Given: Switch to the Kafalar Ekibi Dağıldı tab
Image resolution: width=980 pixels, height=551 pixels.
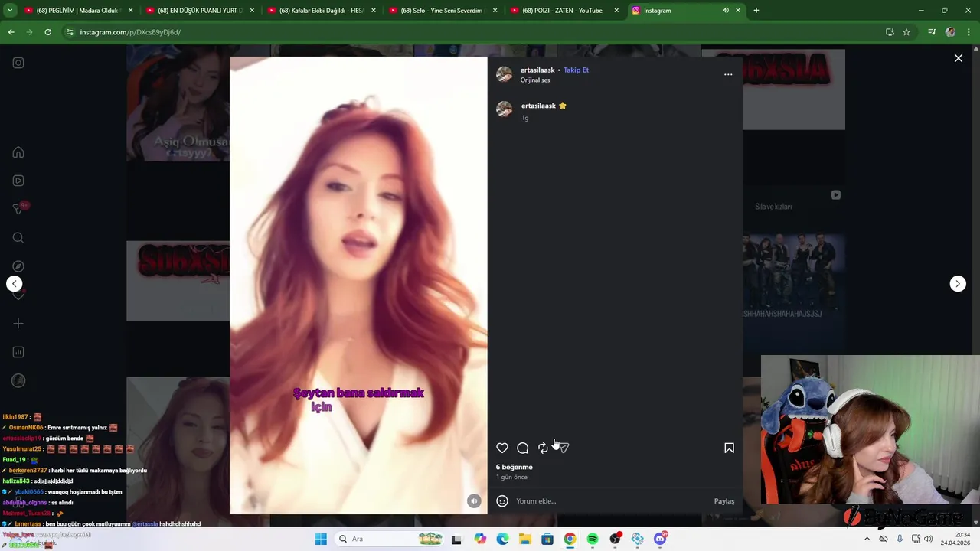Looking at the screenshot, I should [x=321, y=11].
